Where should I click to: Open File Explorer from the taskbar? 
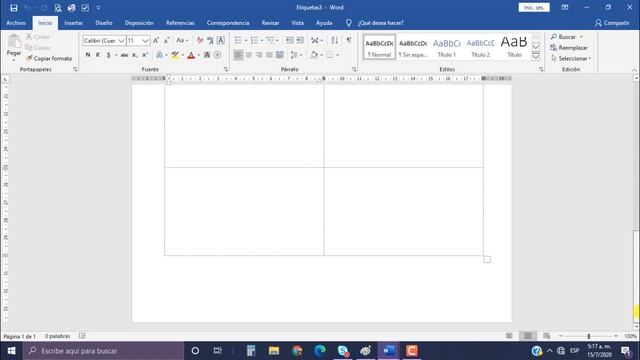[x=274, y=351]
